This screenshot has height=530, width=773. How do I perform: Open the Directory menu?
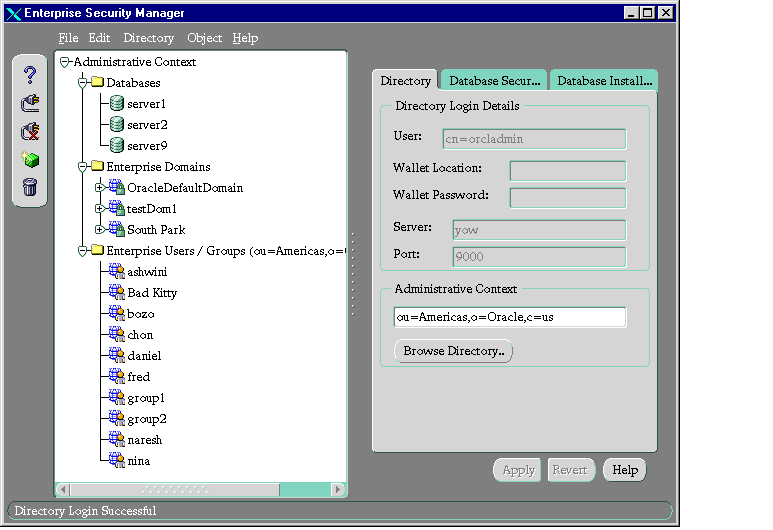click(x=148, y=38)
